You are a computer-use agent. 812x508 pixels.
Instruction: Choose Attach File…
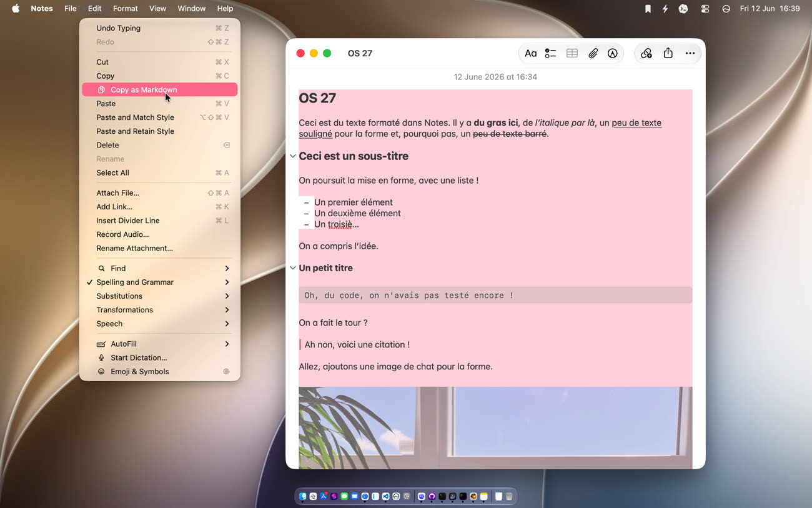point(160,193)
